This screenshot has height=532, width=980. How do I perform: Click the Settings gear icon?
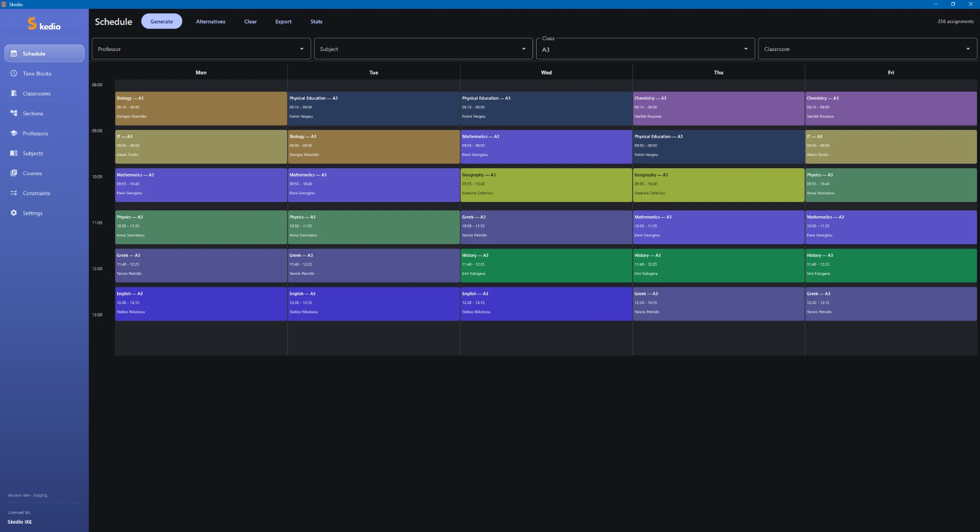pos(14,213)
